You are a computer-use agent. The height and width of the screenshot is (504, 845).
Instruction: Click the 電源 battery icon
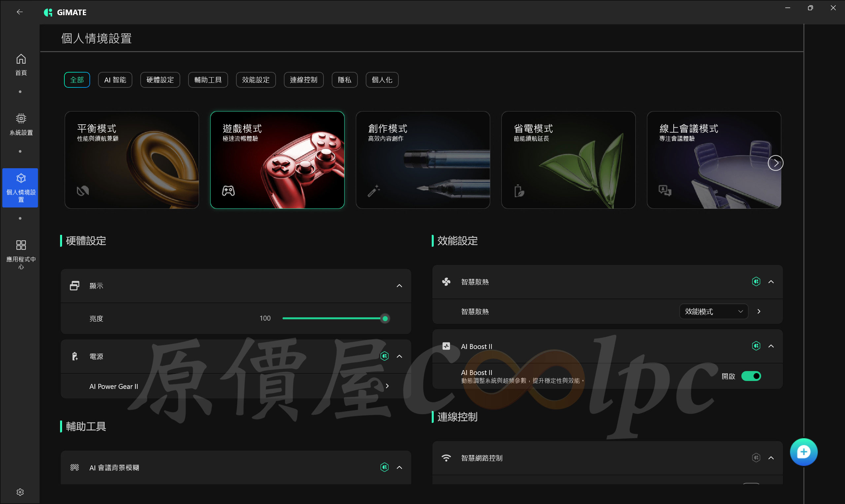75,356
